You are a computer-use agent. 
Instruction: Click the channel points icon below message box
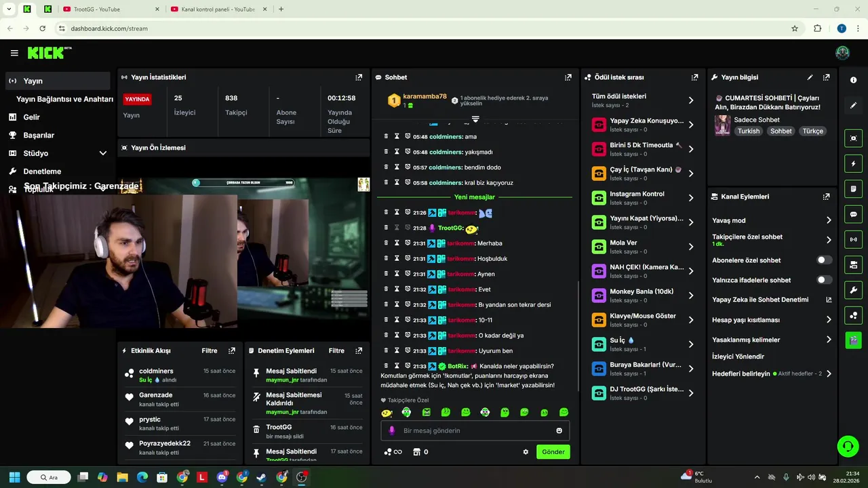(x=388, y=452)
